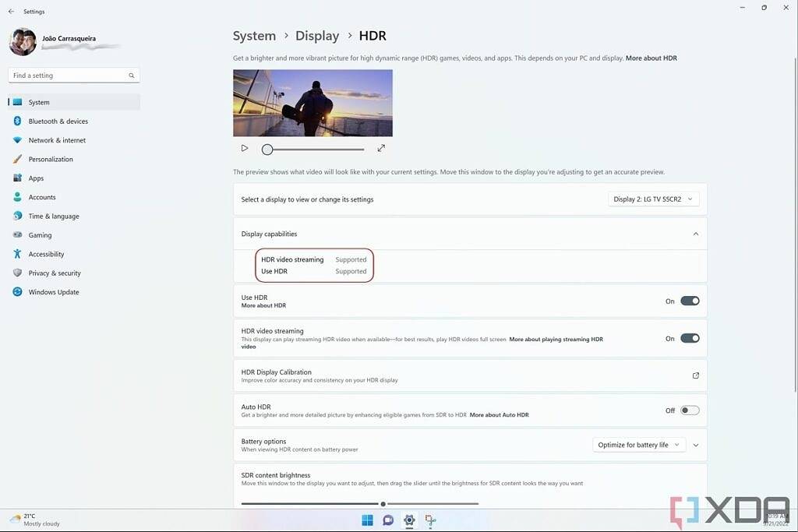This screenshot has height=532, width=798.
Task: Collapse the Display capabilities section
Action: click(694, 233)
